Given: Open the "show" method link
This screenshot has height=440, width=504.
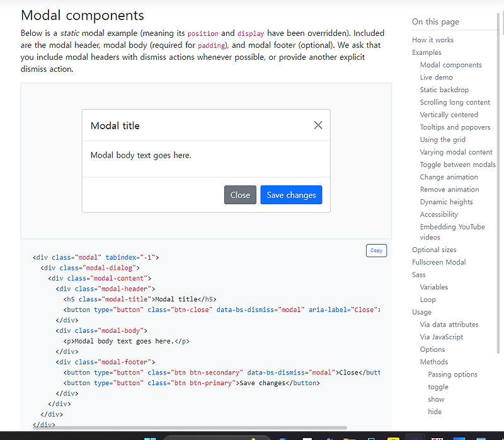Looking at the screenshot, I should point(436,399).
